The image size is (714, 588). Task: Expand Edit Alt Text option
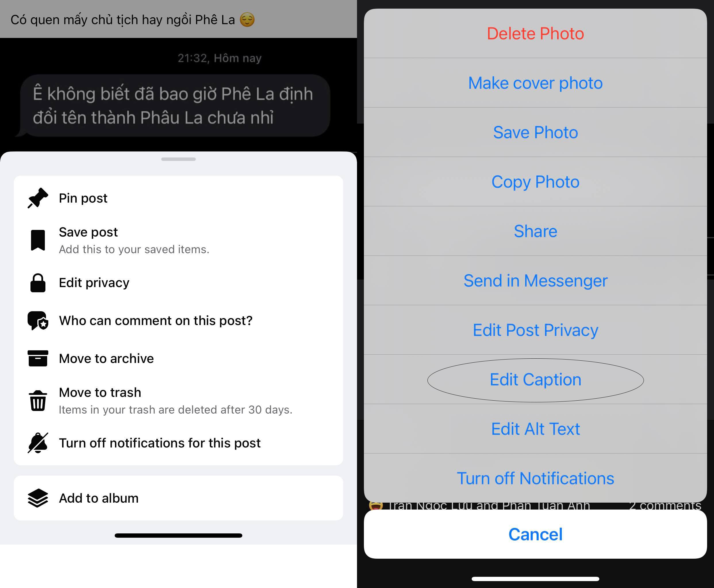tap(536, 428)
